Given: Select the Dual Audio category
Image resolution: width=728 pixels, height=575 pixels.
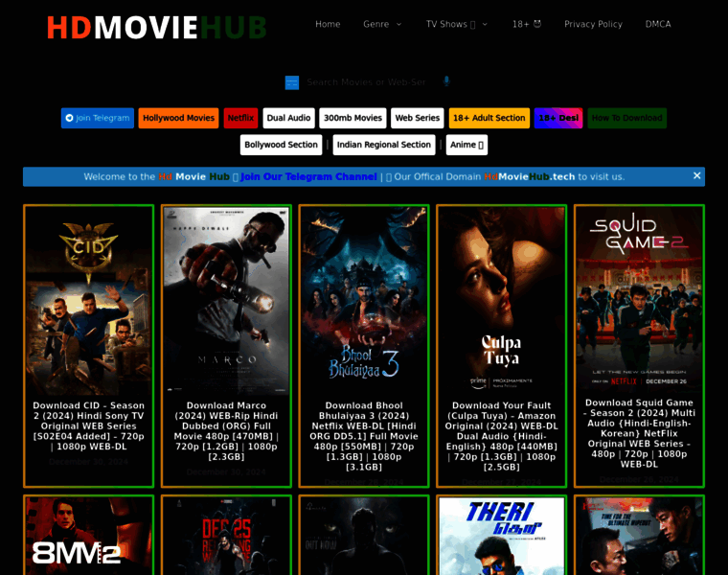Looking at the screenshot, I should (288, 118).
